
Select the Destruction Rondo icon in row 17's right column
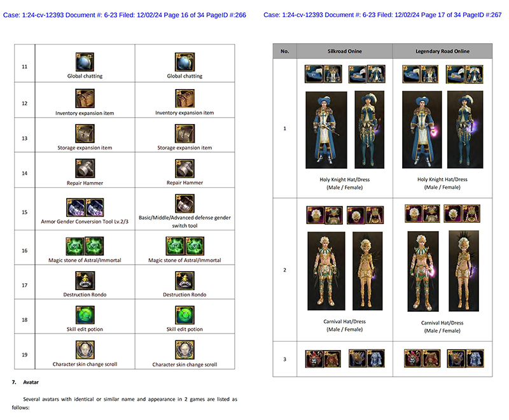[185, 281]
